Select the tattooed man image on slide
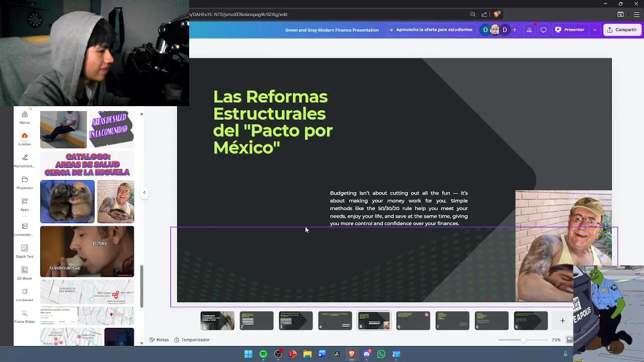The height and width of the screenshot is (362, 644). tap(563, 246)
